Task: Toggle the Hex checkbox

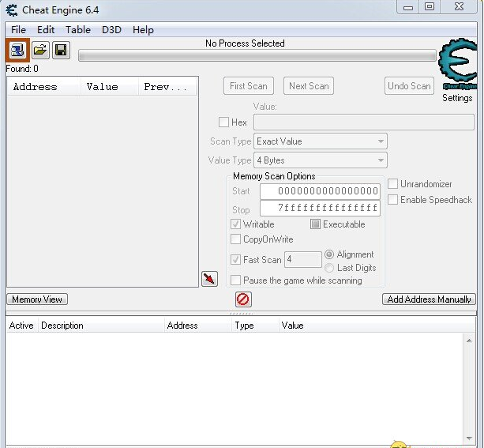Action: 223,122
